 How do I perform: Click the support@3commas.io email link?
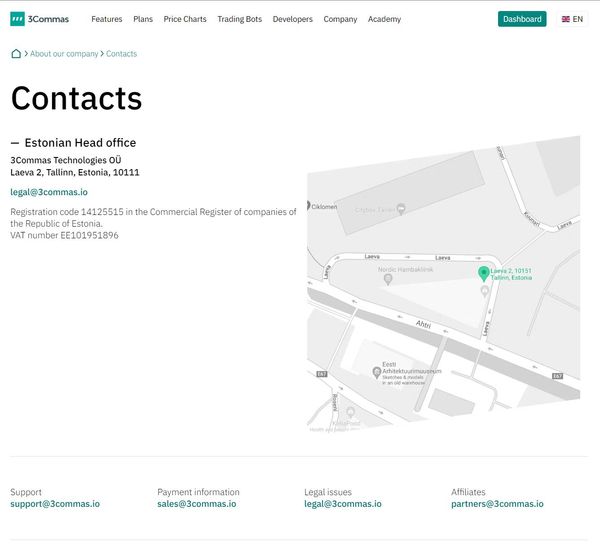pyautogui.click(x=55, y=504)
